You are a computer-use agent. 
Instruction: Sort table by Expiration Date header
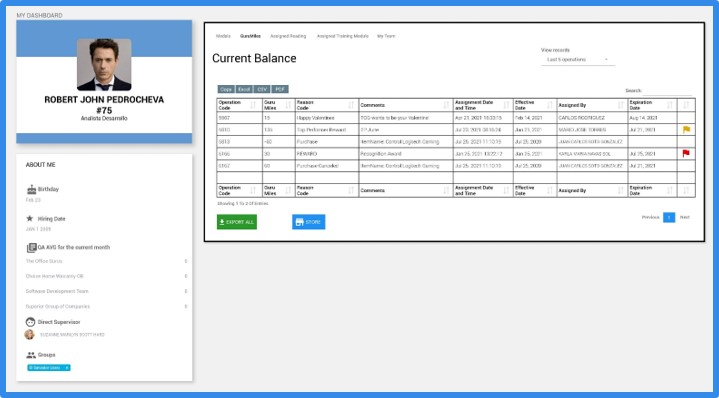click(x=652, y=105)
